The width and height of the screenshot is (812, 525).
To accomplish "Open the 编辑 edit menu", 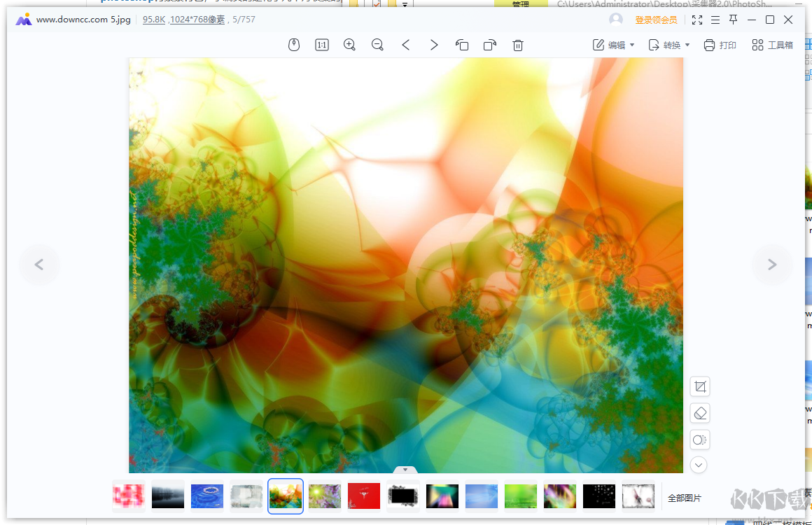I will tap(614, 45).
